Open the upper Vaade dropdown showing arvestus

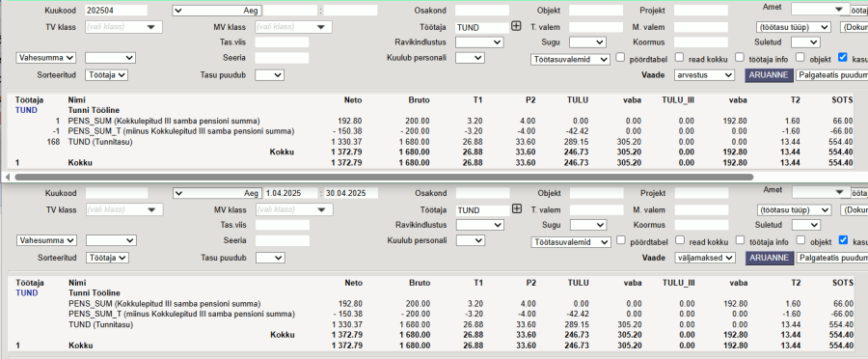[x=704, y=75]
